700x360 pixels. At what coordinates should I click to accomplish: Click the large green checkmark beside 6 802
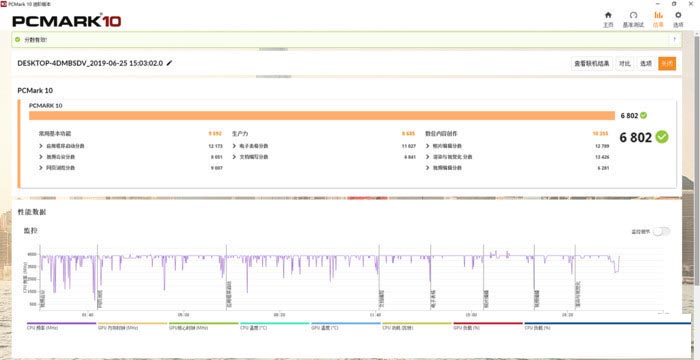[662, 137]
